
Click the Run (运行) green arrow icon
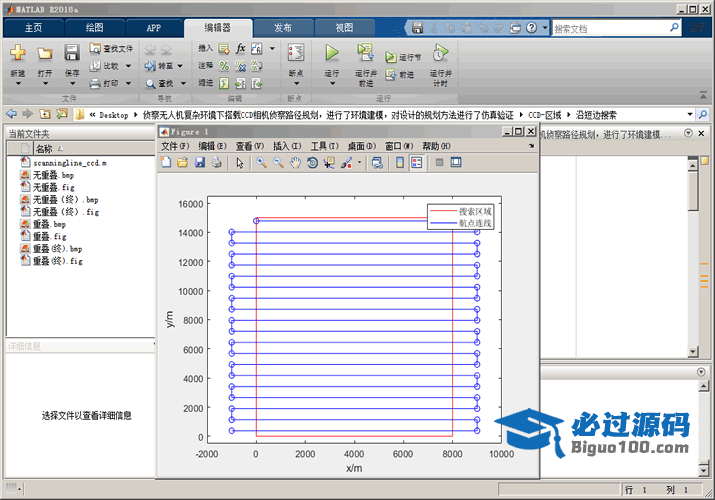[332, 53]
